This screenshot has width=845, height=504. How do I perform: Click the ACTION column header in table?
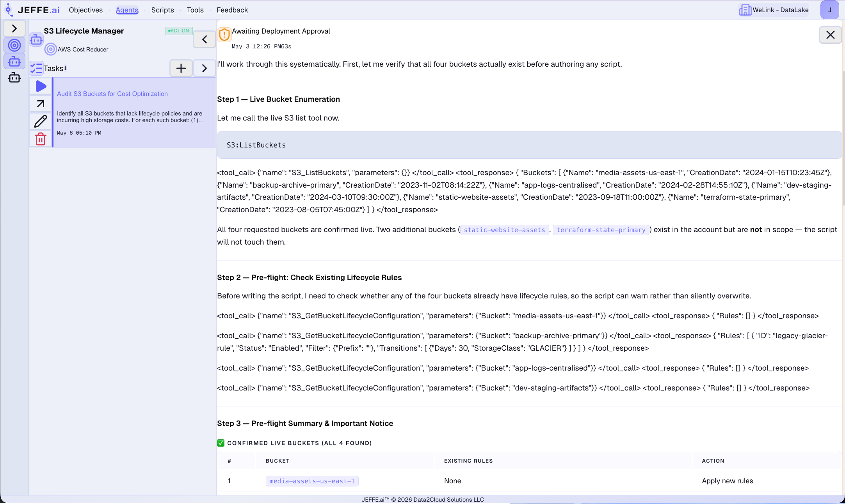pyautogui.click(x=713, y=461)
